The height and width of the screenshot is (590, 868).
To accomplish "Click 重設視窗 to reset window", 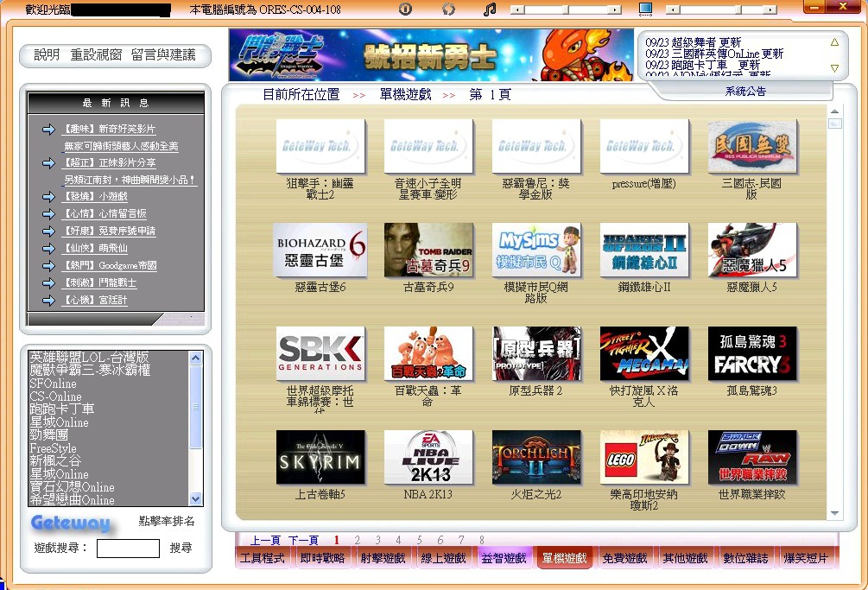I will [x=96, y=54].
